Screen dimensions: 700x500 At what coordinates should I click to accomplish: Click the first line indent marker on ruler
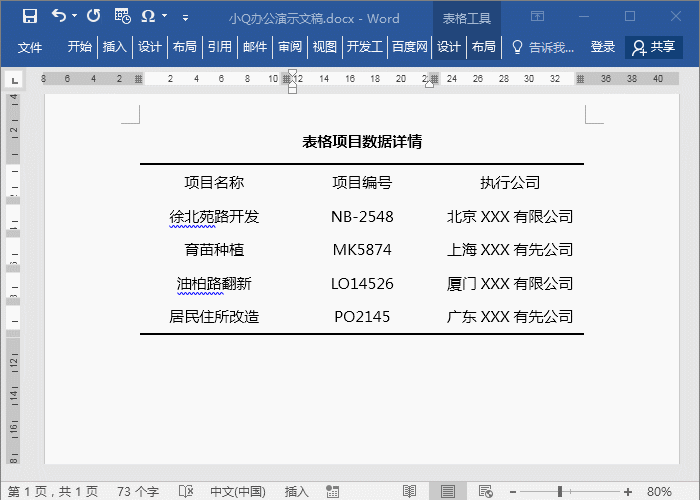(x=292, y=73)
